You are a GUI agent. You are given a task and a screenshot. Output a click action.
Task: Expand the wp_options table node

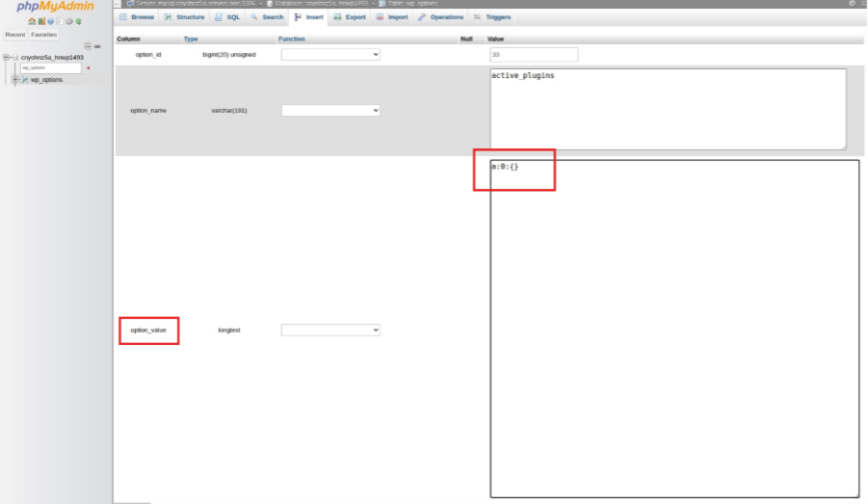tap(15, 80)
